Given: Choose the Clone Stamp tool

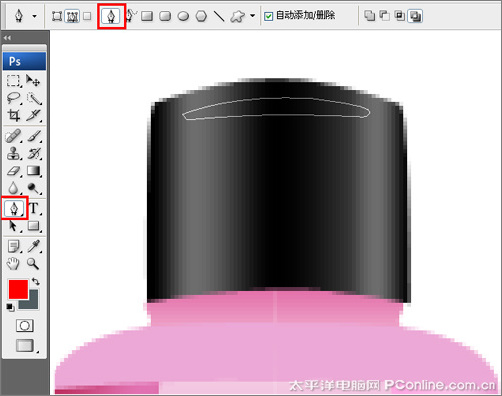Looking at the screenshot, I should (x=14, y=153).
